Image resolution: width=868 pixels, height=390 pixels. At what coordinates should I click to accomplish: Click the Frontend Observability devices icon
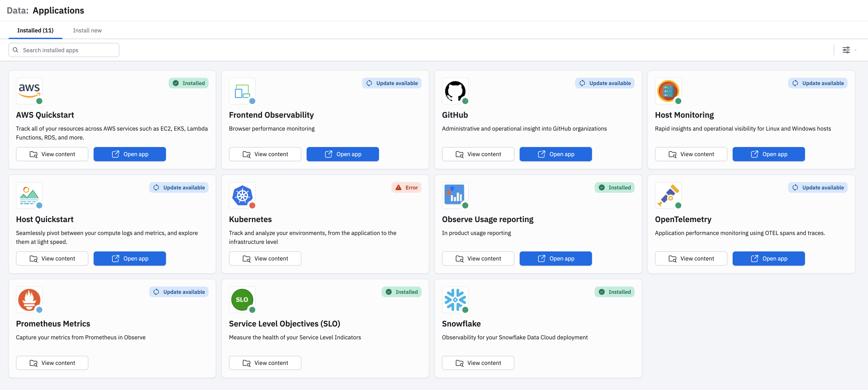click(242, 91)
